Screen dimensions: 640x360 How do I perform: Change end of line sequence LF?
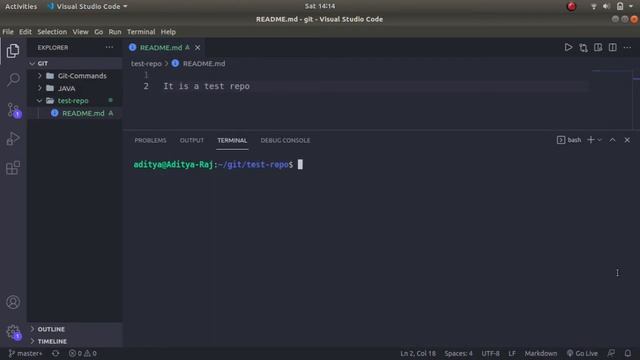point(512,353)
